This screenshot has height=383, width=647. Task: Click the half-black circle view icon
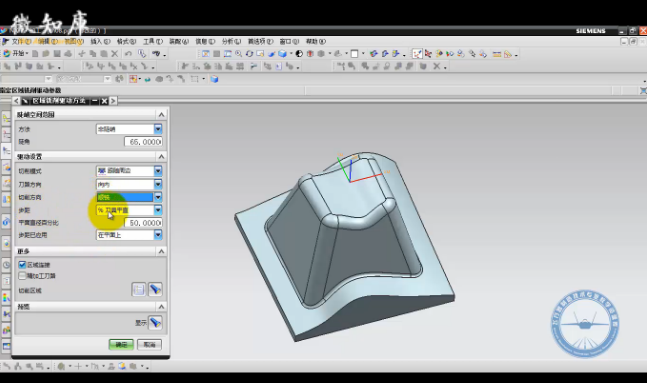click(299, 54)
